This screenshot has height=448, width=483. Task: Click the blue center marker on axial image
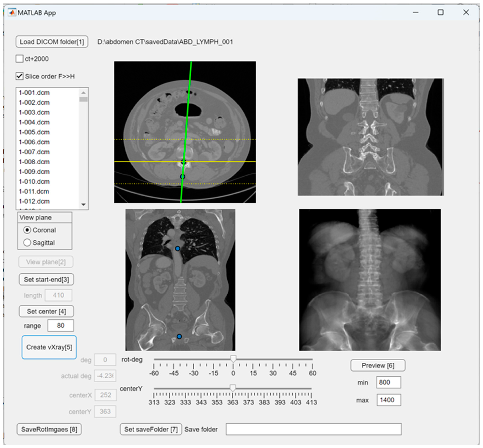point(183,177)
